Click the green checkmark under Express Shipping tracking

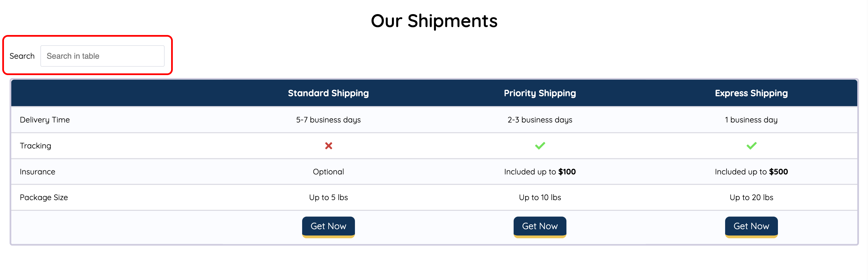pos(751,146)
